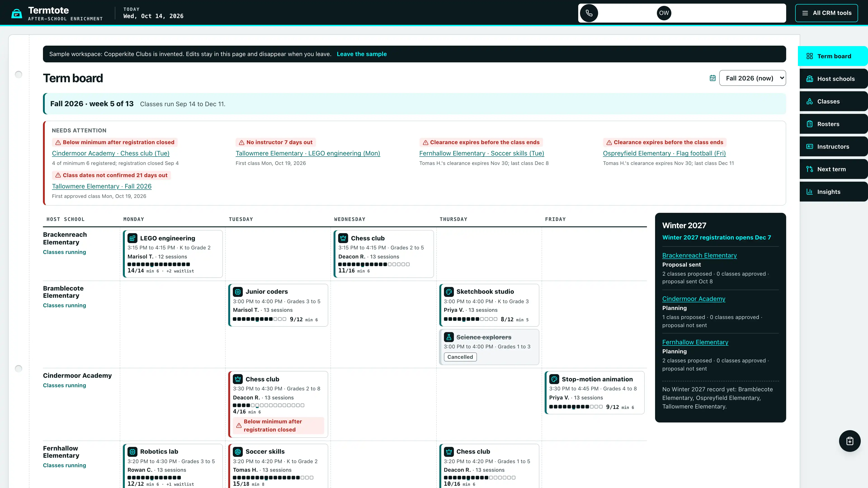Click the LEGO engineering class icon
Image resolution: width=868 pixels, height=488 pixels.
[132, 238]
